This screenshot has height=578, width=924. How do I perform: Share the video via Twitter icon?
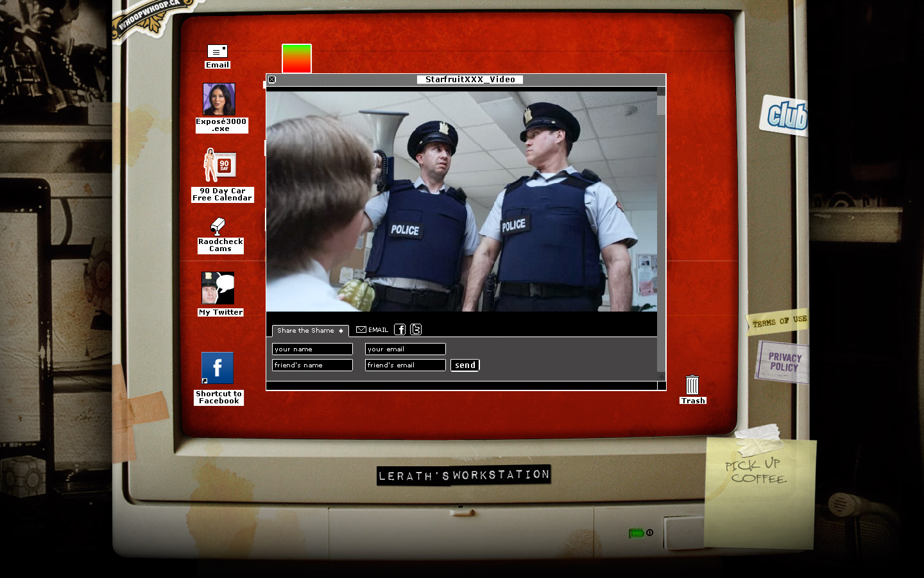(x=416, y=329)
